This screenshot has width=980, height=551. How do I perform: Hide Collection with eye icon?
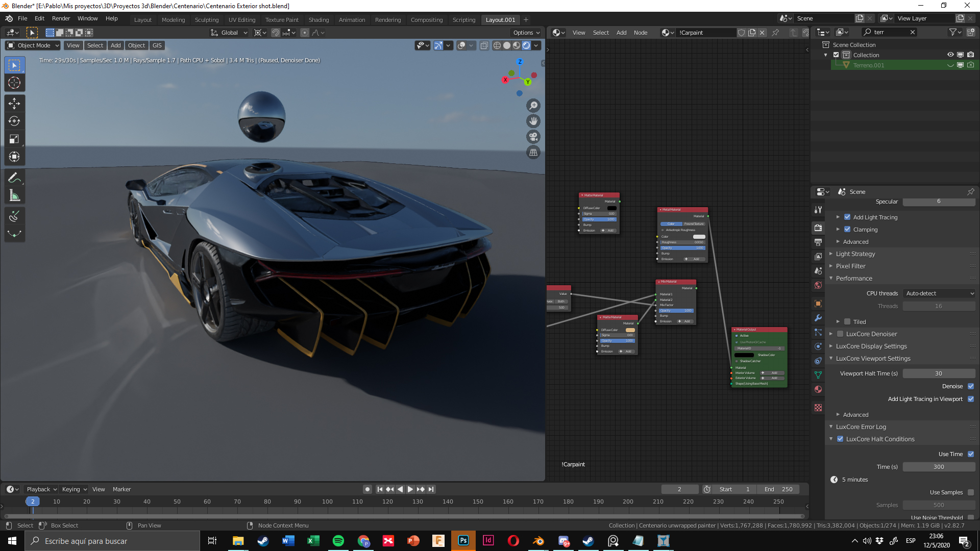950,55
